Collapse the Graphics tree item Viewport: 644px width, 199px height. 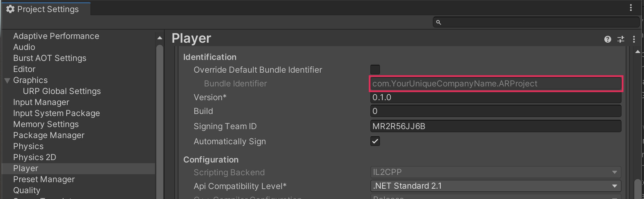[x=7, y=80]
